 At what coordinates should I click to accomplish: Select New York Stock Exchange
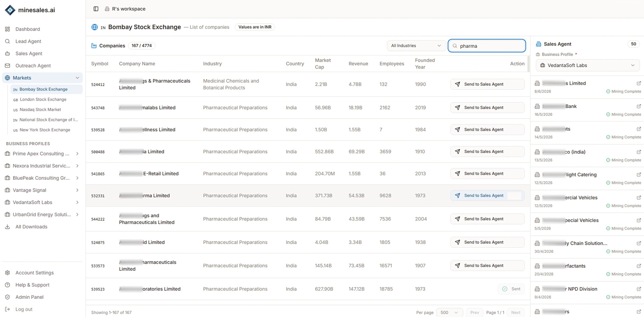[45, 130]
